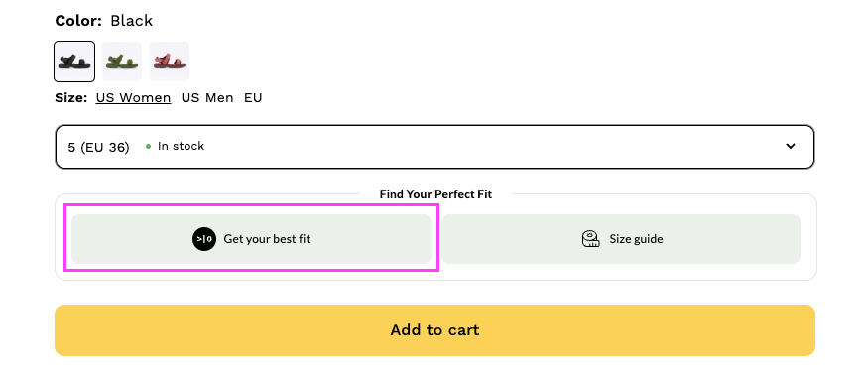Viewport: 868px width, 381px height.
Task: Switch to US Women sizing
Action: point(133,98)
